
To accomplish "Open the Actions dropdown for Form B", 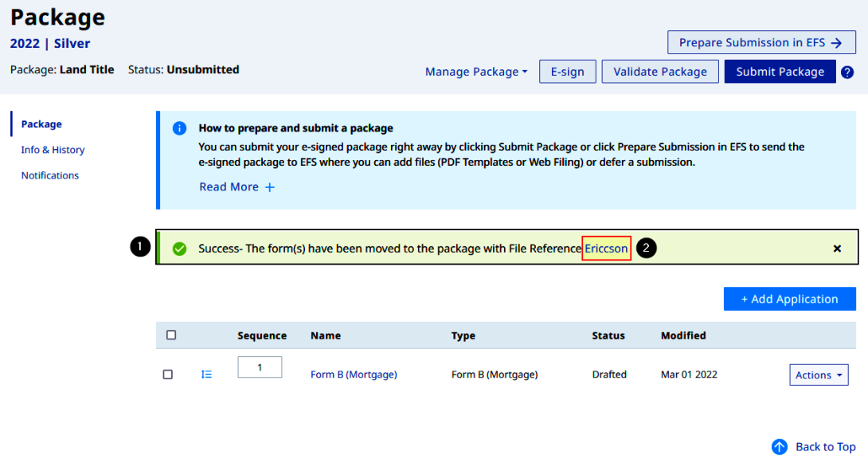I will pyautogui.click(x=819, y=374).
